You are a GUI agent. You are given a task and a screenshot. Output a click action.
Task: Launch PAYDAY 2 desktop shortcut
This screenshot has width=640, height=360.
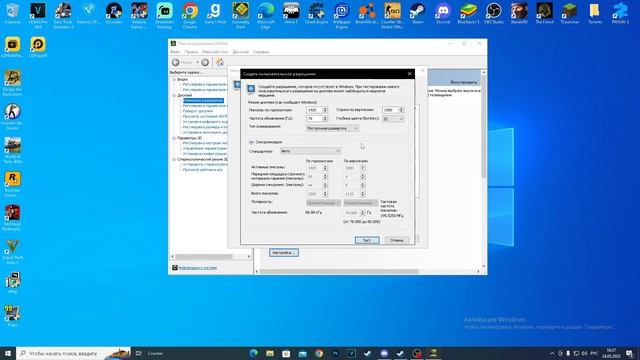620,13
